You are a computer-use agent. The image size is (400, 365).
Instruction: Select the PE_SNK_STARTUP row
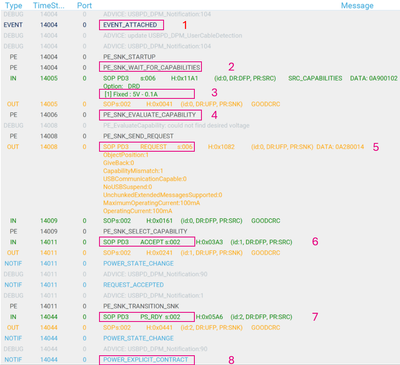129,57
